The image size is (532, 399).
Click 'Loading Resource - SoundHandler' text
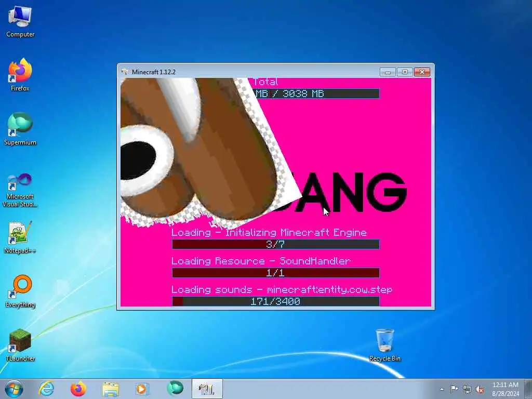pos(261,261)
